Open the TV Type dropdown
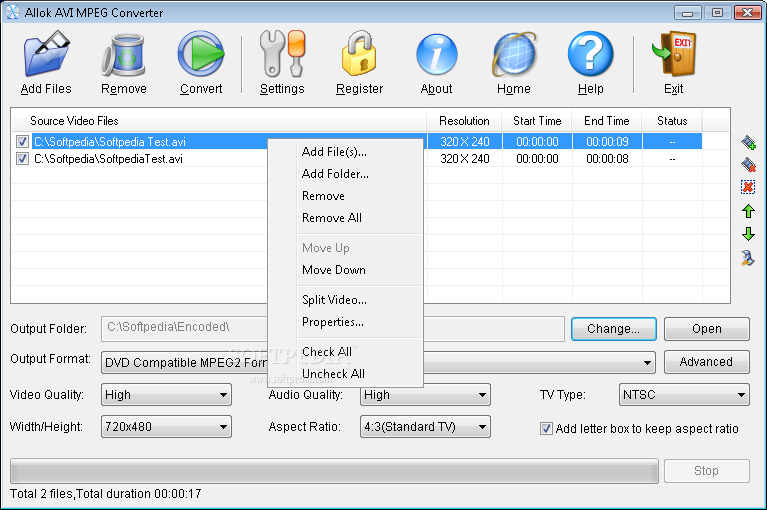Screen dimensions: 767x510 pos(741,395)
